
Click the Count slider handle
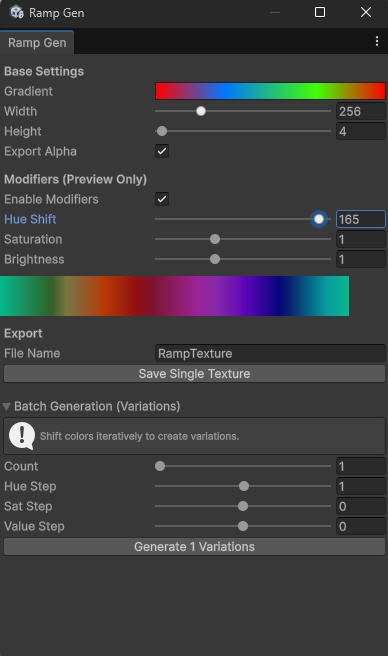pyautogui.click(x=160, y=466)
